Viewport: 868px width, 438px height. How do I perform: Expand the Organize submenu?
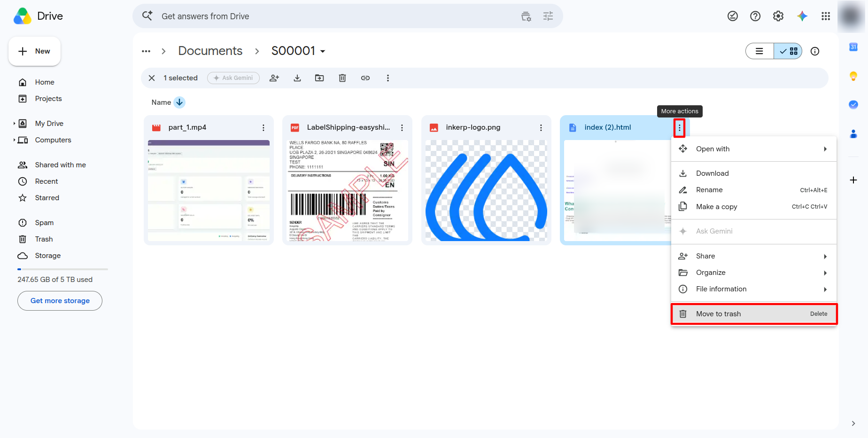click(754, 273)
